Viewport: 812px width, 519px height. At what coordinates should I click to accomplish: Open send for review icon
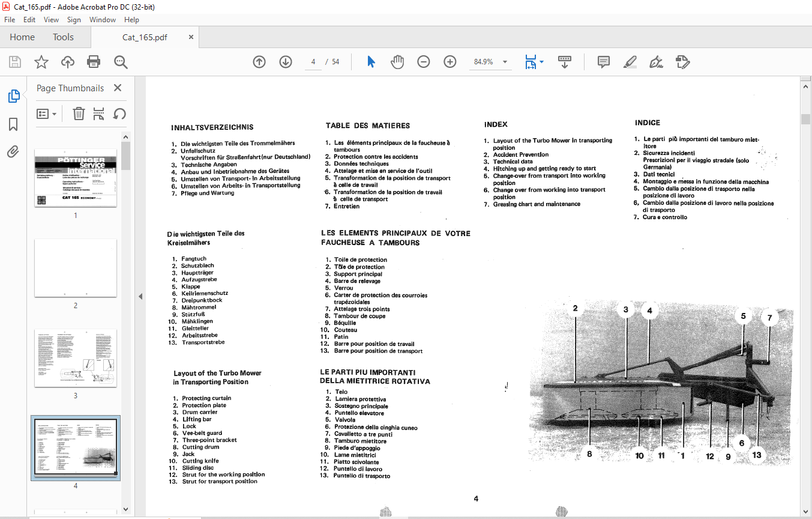pyautogui.click(x=682, y=62)
